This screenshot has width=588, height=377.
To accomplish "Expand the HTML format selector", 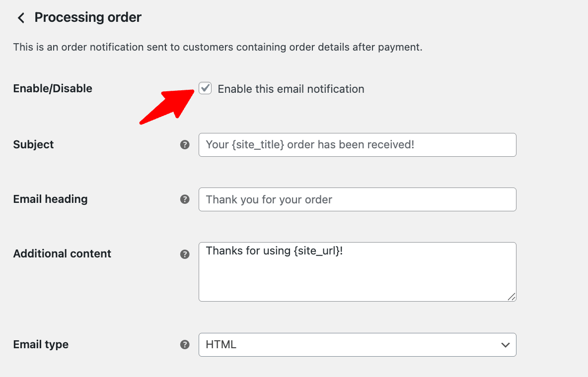I will tap(357, 344).
